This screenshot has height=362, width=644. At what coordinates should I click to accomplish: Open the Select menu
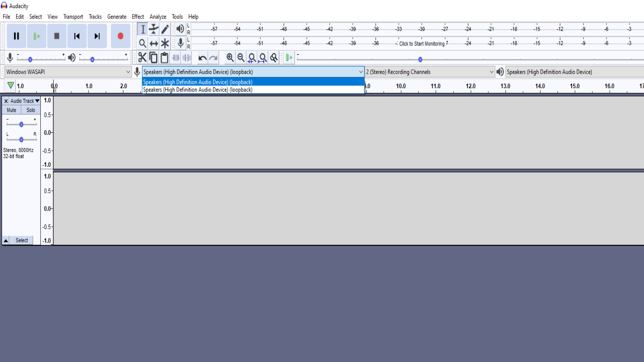(x=36, y=17)
